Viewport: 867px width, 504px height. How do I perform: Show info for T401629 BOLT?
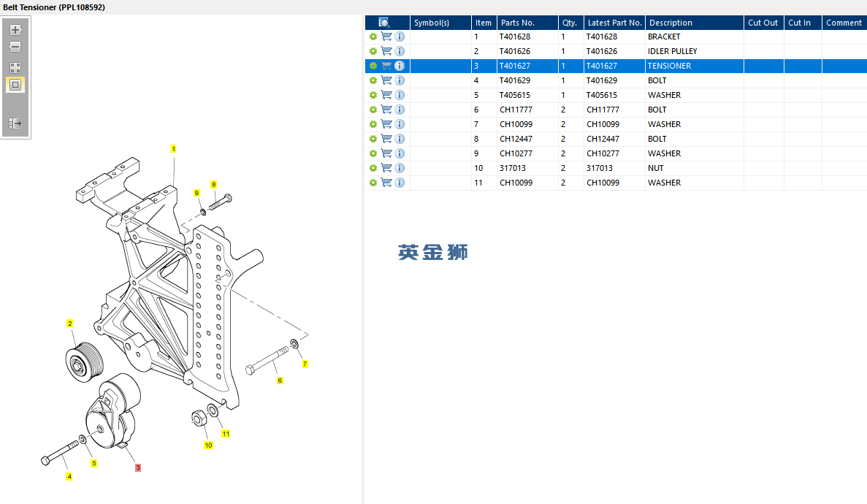click(x=400, y=80)
